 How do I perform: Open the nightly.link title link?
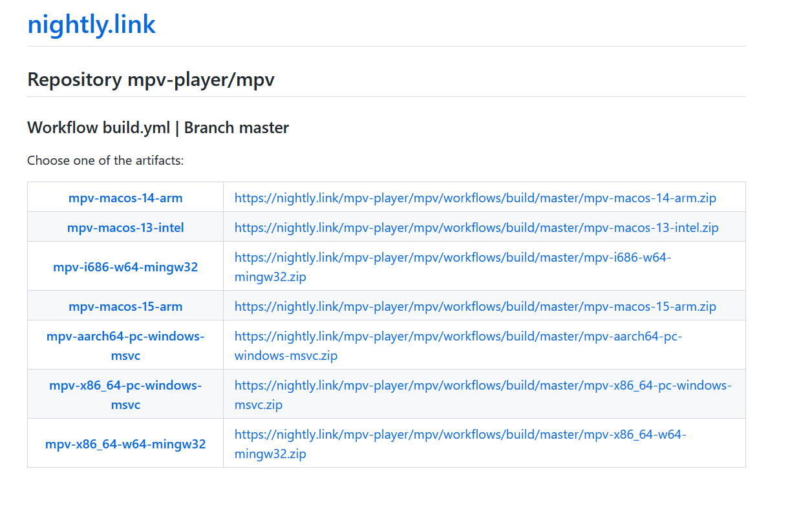(x=91, y=25)
